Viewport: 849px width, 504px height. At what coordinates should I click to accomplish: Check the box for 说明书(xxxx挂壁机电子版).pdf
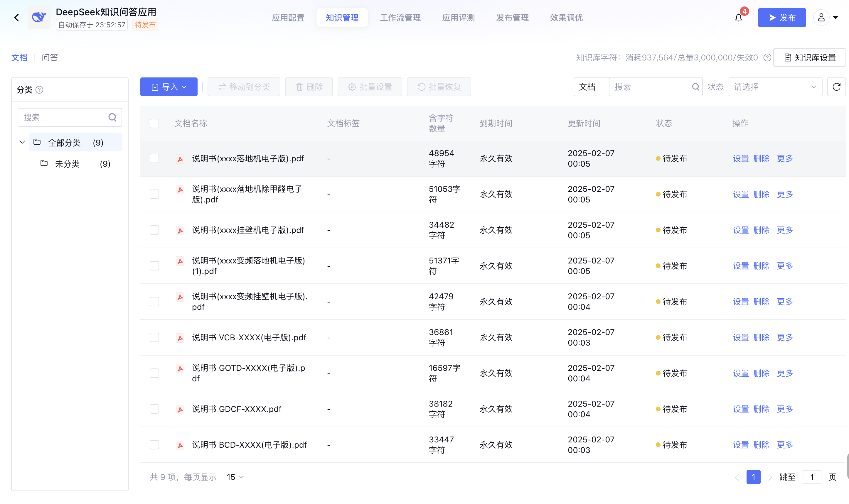coord(154,230)
